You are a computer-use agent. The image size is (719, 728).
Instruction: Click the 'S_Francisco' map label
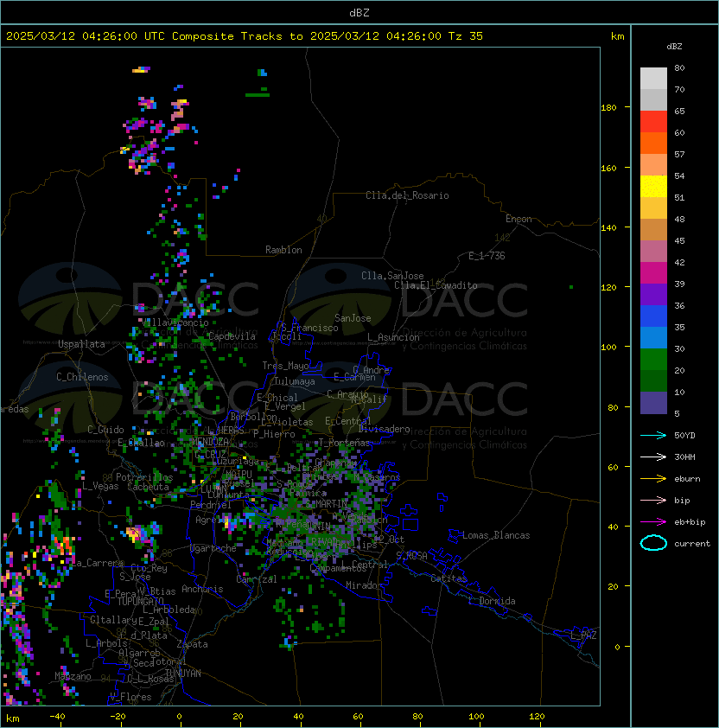(309, 328)
